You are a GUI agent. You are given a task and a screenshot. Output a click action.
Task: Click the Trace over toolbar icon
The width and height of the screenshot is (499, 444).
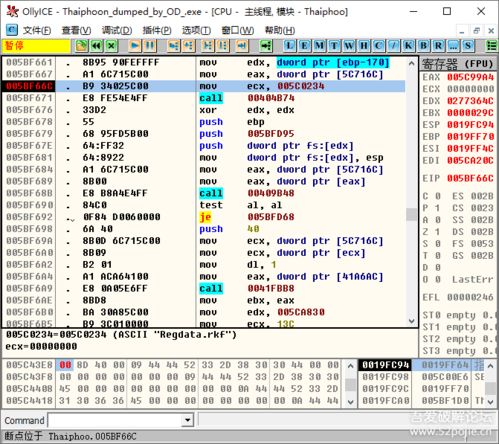223,46
